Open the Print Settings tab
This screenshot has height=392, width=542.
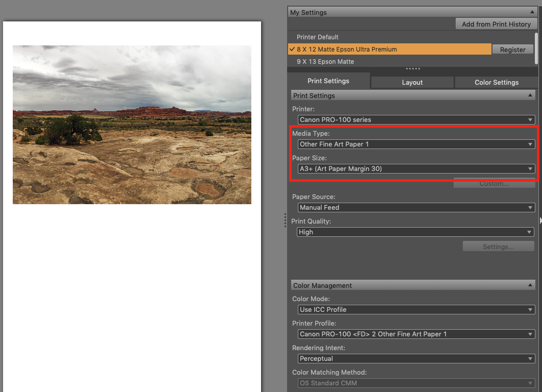[328, 81]
